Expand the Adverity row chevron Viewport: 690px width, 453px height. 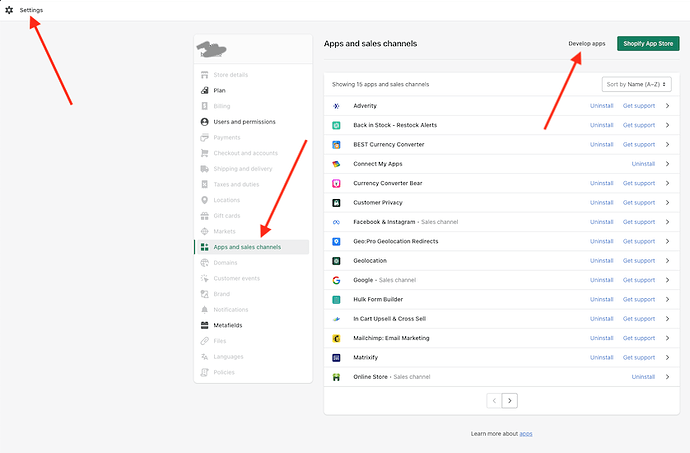pos(668,106)
